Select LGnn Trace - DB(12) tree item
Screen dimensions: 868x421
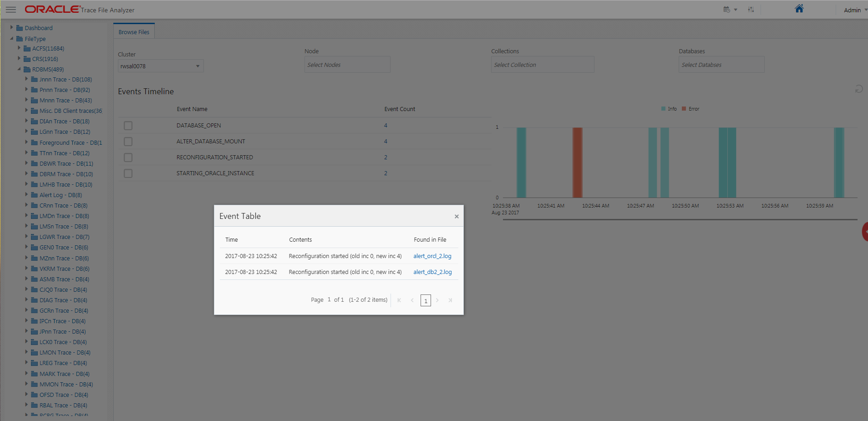(x=65, y=132)
